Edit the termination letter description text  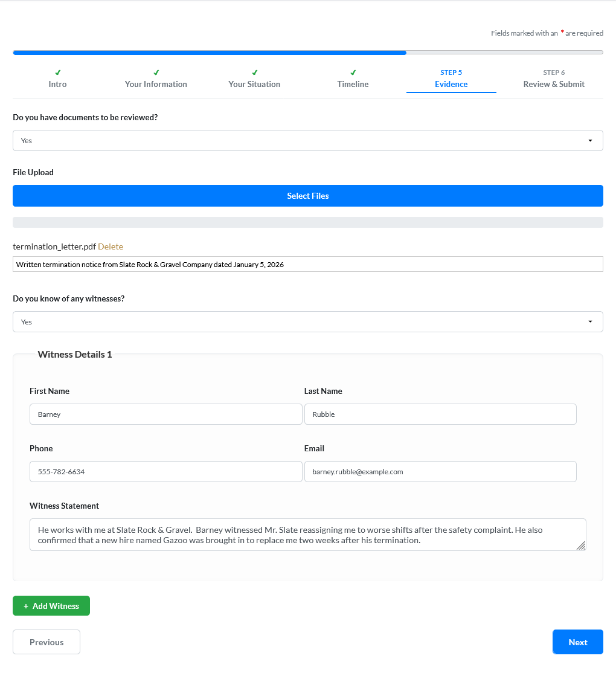coord(308,264)
